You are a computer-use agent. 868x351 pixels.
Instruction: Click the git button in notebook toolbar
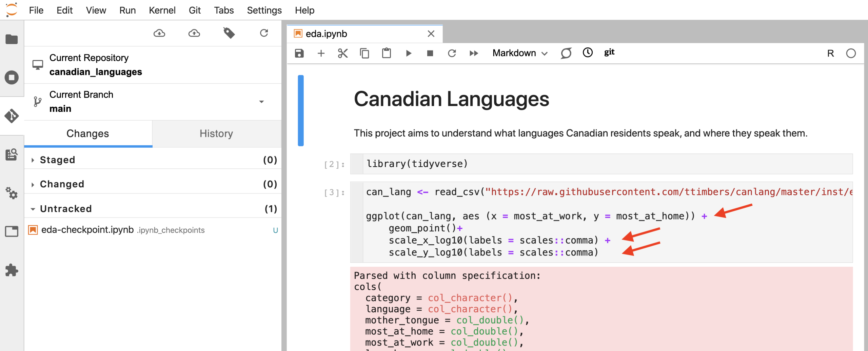(609, 53)
